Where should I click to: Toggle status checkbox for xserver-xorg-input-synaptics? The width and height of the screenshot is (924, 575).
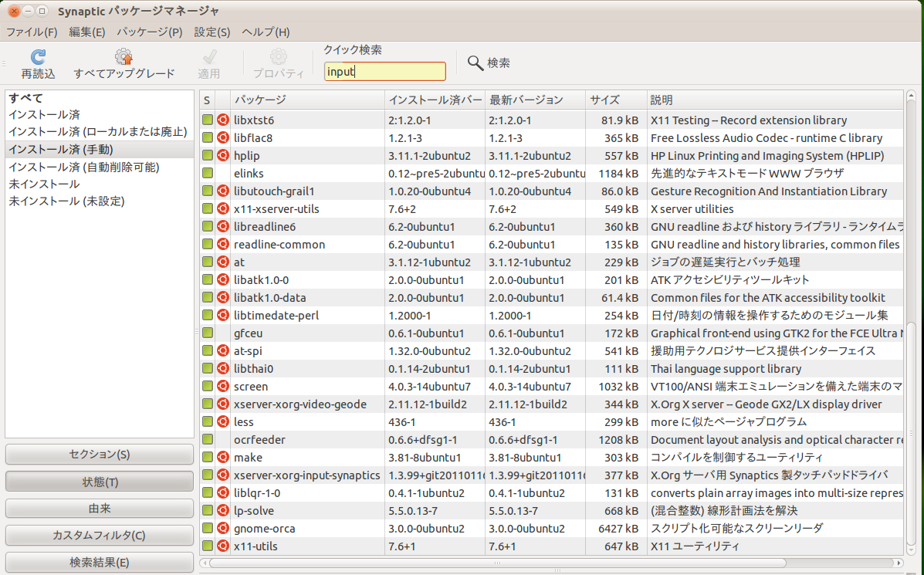point(208,475)
